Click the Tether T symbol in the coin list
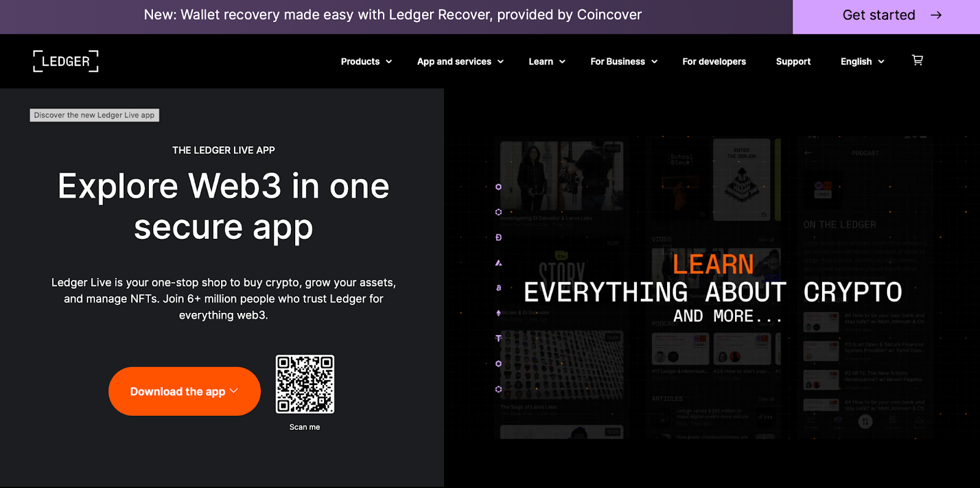Viewport: 980px width, 488px height. (x=499, y=338)
